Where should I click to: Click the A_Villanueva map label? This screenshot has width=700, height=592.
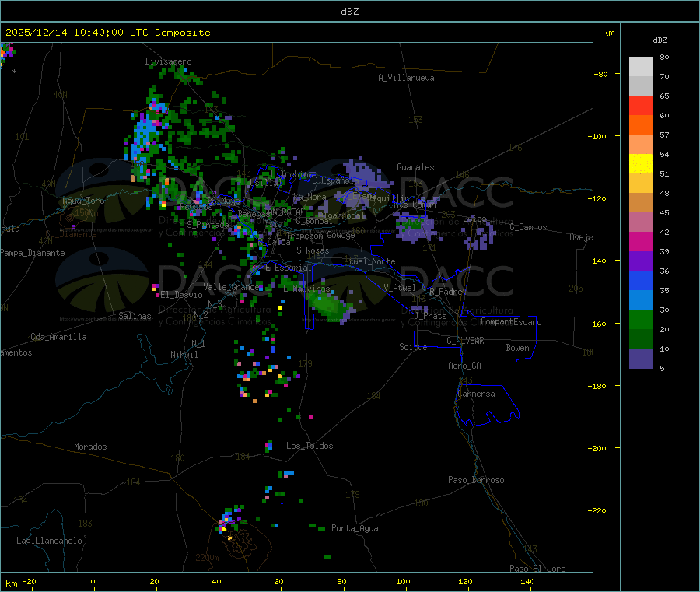click(406, 78)
